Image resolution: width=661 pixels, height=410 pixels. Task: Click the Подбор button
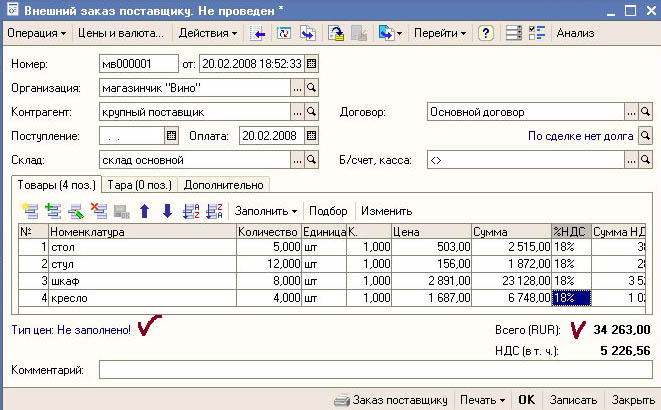pos(329,211)
